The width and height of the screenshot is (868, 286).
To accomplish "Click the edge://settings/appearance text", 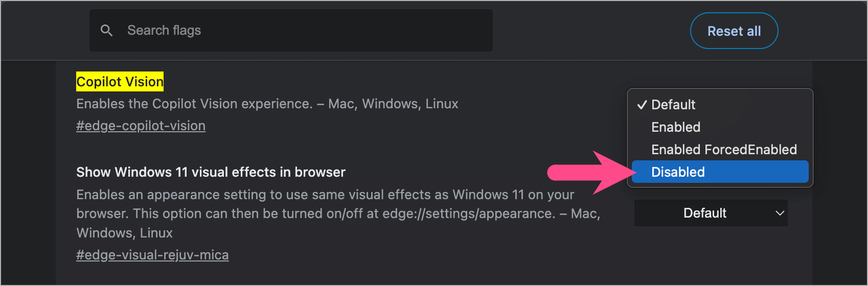I will [469, 213].
